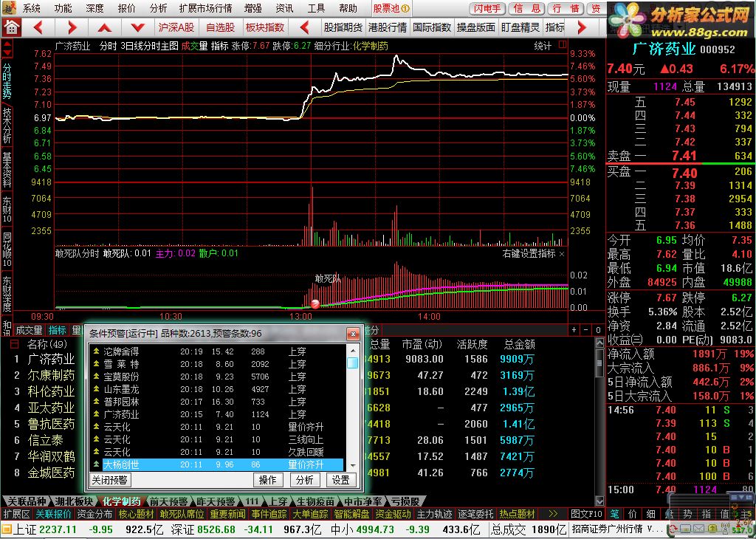The image size is (756, 539).
Task: Select the 大杨创世 alert row
Action: tap(217, 464)
